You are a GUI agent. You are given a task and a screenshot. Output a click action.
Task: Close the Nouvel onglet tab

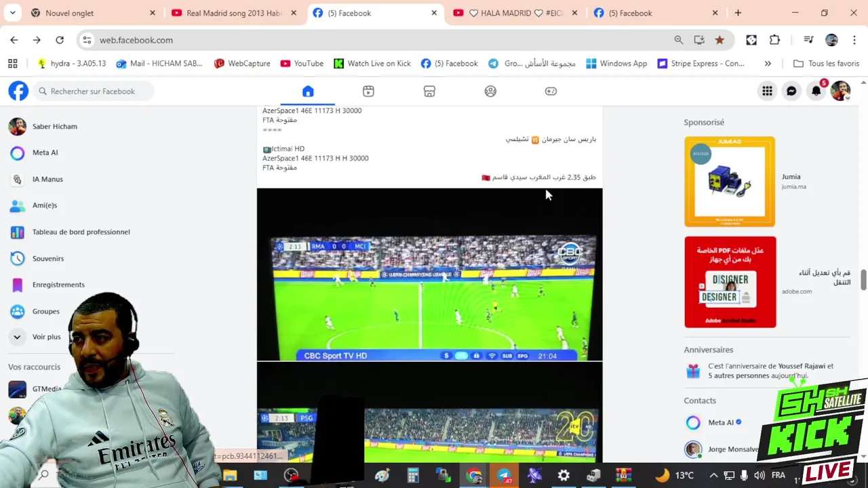pyautogui.click(x=152, y=13)
